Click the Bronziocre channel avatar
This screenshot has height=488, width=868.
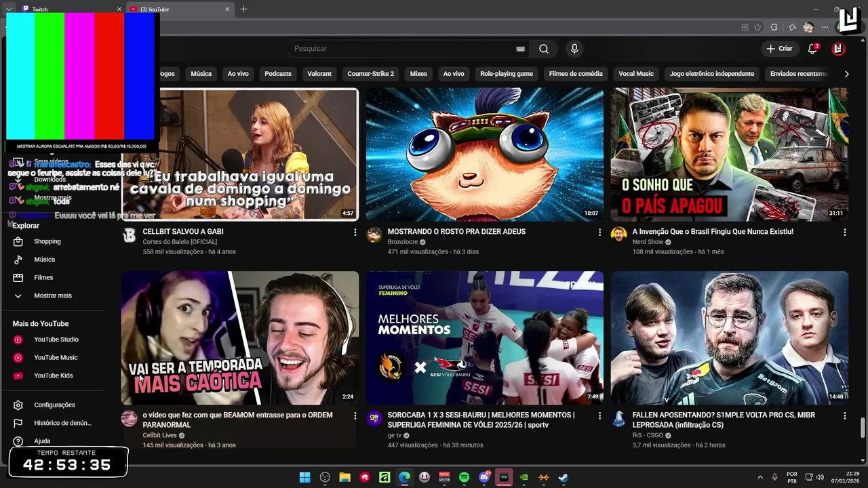click(374, 235)
